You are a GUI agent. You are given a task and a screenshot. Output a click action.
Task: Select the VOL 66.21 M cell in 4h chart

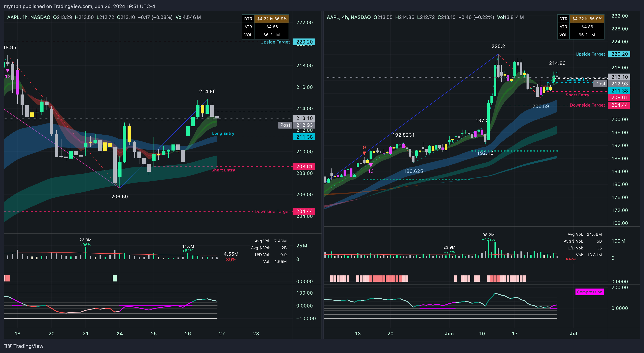[587, 35]
